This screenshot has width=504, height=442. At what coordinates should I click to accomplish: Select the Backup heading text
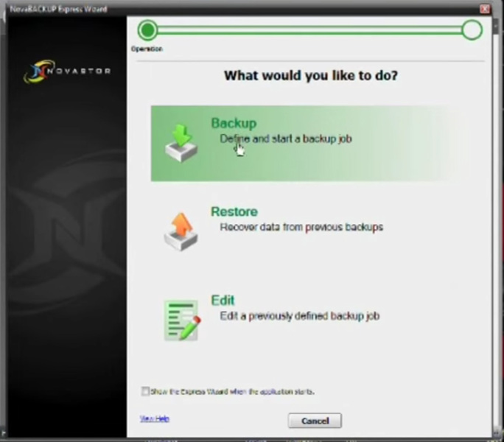pyautogui.click(x=234, y=123)
